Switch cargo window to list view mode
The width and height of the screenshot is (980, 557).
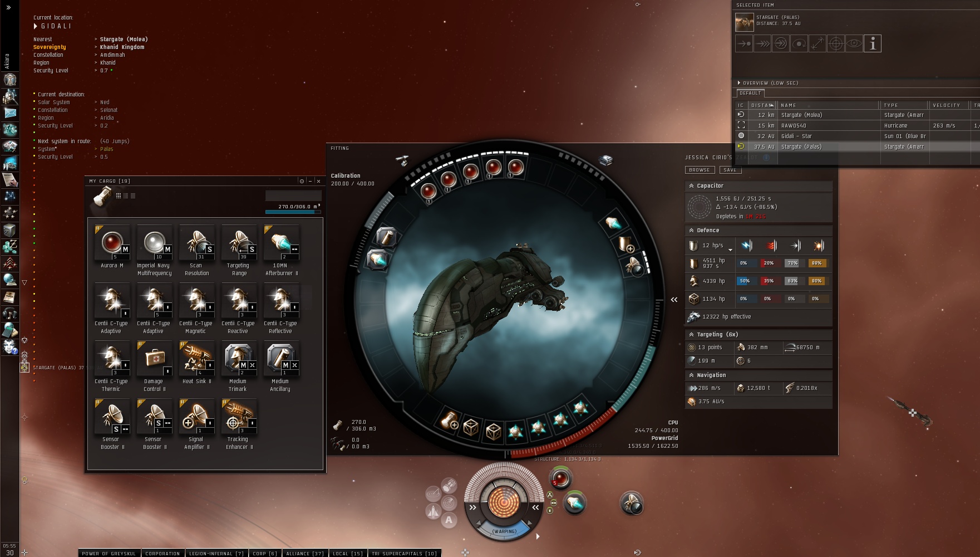[x=132, y=196]
